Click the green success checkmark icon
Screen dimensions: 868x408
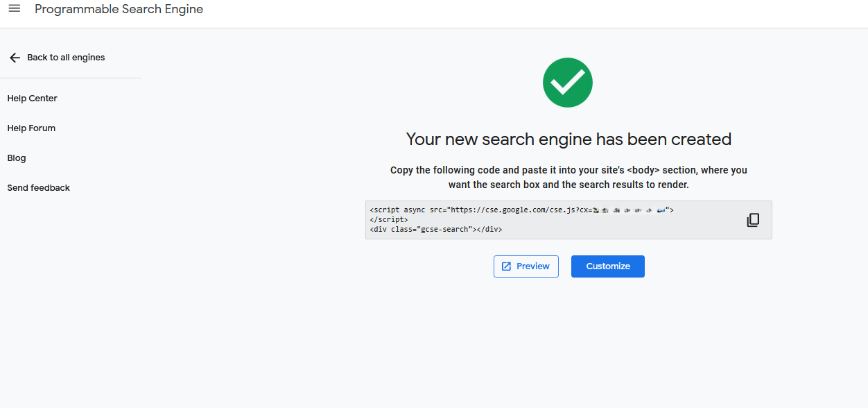[567, 83]
